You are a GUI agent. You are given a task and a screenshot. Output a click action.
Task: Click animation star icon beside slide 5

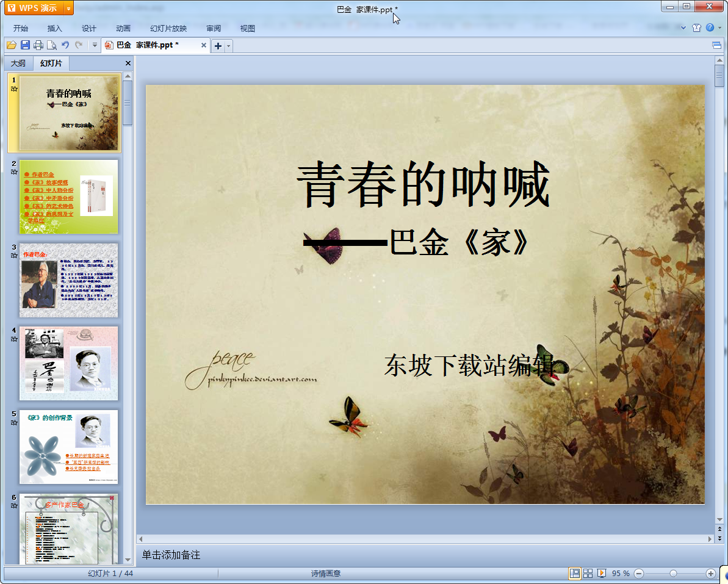[14, 422]
